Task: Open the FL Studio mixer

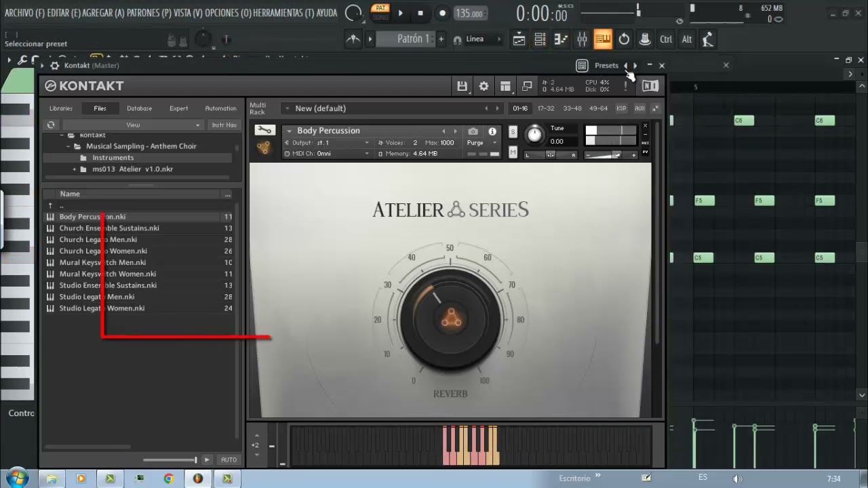Action: pyautogui.click(x=582, y=39)
